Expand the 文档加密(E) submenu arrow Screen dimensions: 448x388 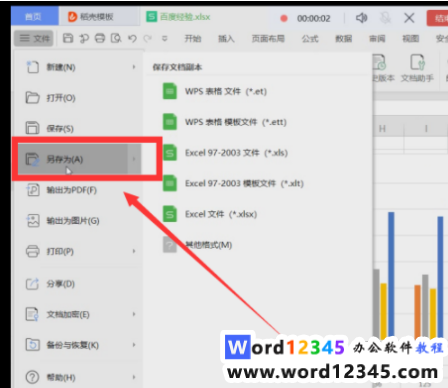pyautogui.click(x=134, y=314)
